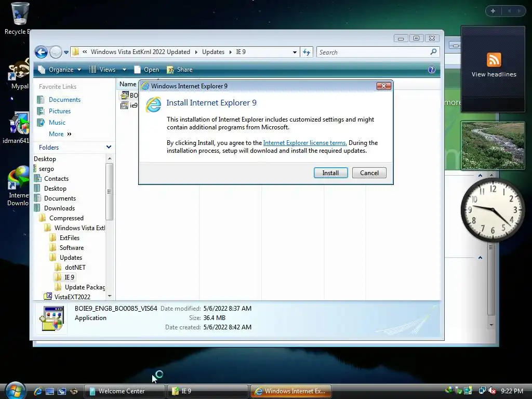Click the taskbar clock showing 9:22 PM
532x399 pixels.
512,391
